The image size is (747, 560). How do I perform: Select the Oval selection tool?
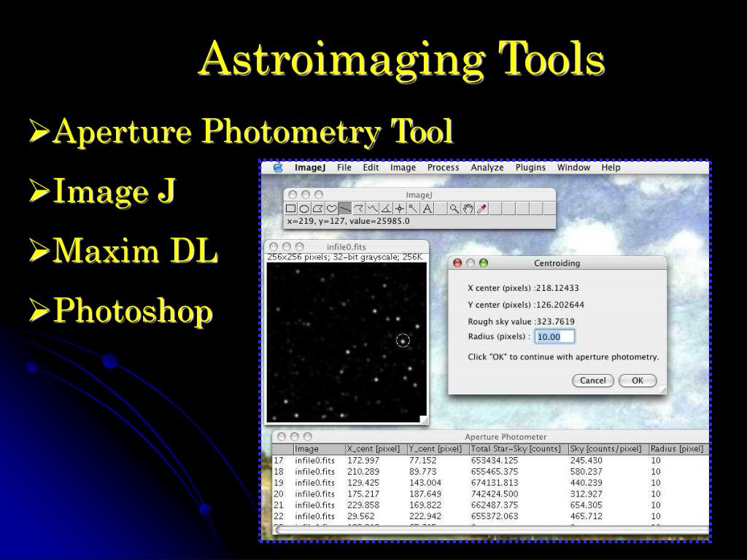pos(304,209)
